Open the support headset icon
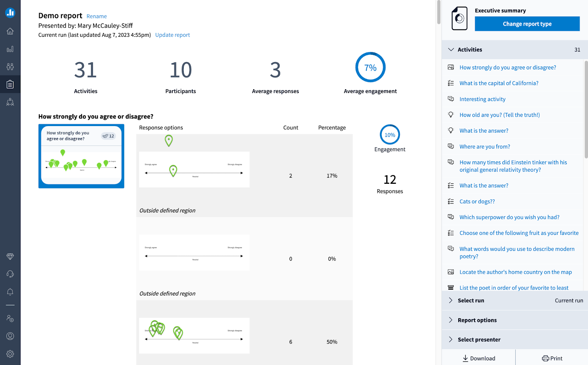This screenshot has width=588, height=365. [10, 274]
